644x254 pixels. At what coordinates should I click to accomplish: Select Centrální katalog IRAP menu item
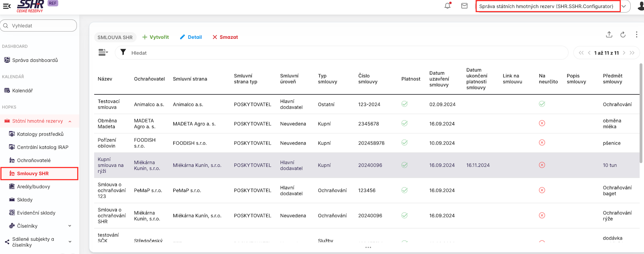(x=42, y=147)
